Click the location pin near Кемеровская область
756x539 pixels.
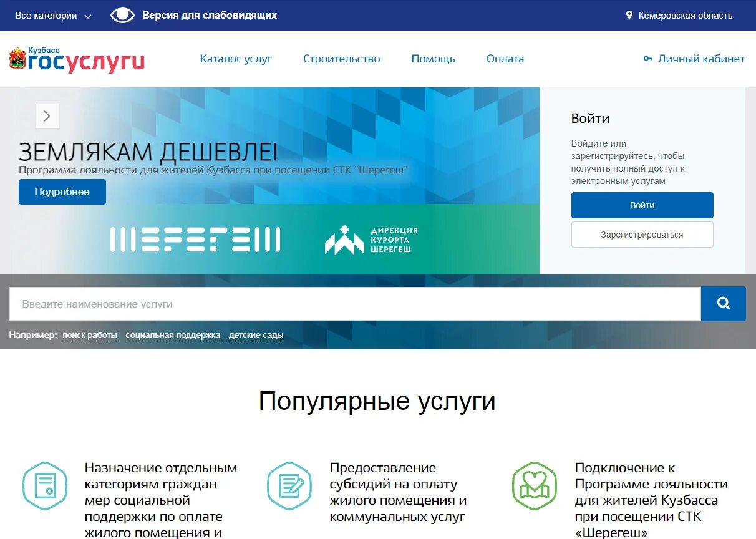coord(631,15)
